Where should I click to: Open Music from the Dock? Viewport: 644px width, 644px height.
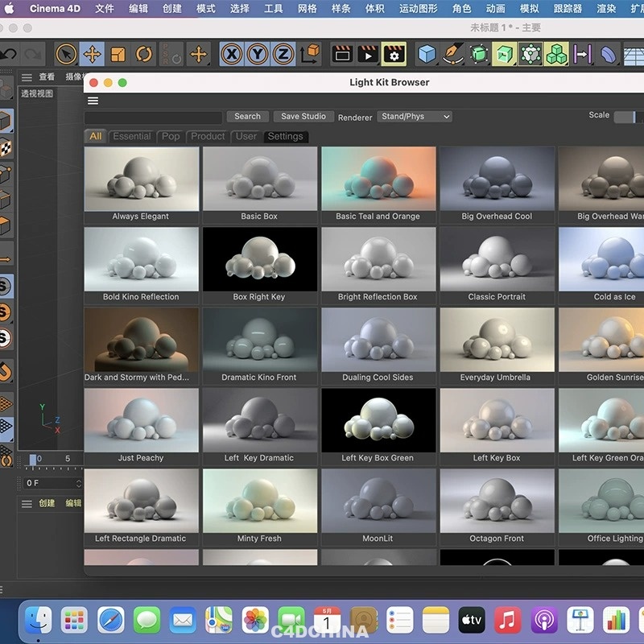[x=508, y=620]
